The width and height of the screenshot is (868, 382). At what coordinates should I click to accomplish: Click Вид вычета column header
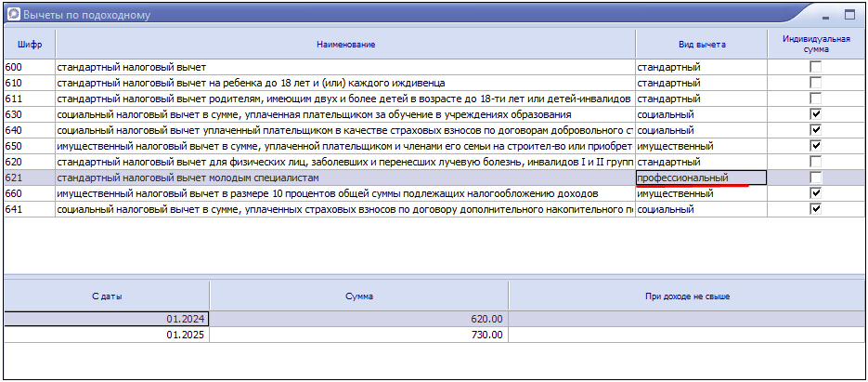click(x=701, y=45)
